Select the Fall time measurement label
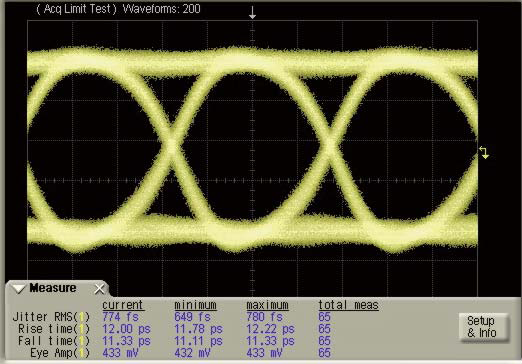 [54, 341]
